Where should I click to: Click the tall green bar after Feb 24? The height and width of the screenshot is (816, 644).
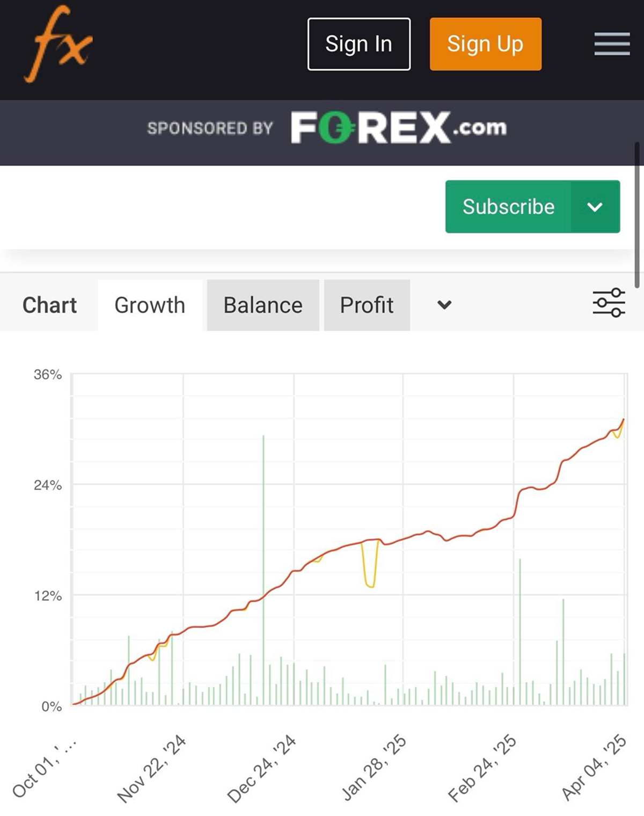point(520,631)
